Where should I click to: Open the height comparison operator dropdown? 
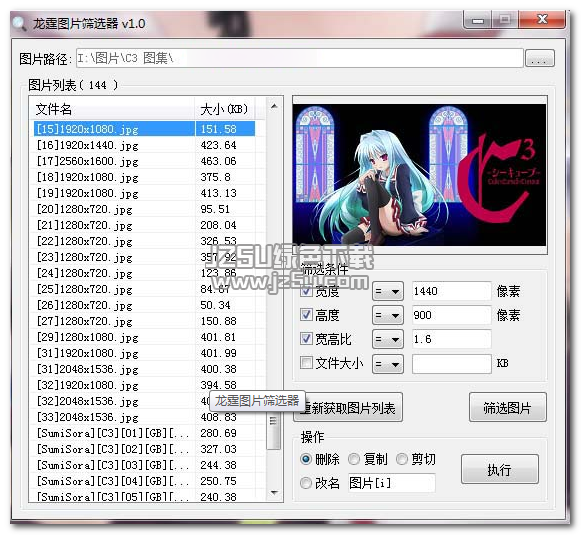pyautogui.click(x=388, y=315)
